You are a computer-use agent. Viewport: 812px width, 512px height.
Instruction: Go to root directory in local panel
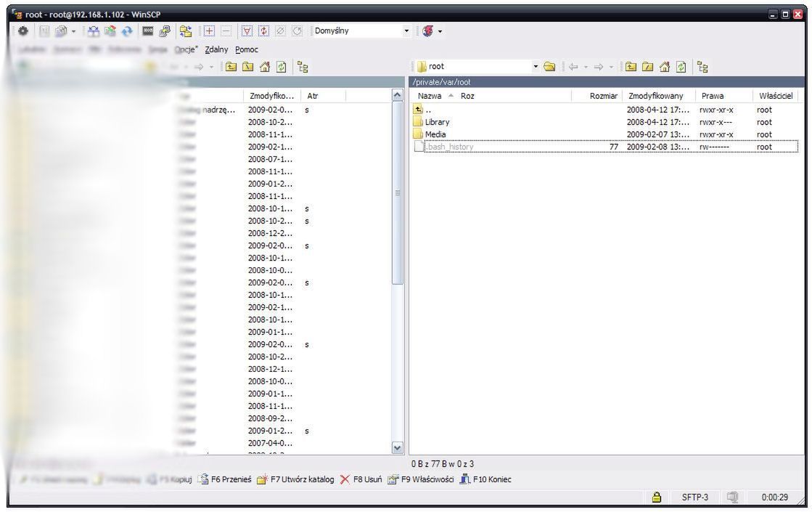click(248, 67)
